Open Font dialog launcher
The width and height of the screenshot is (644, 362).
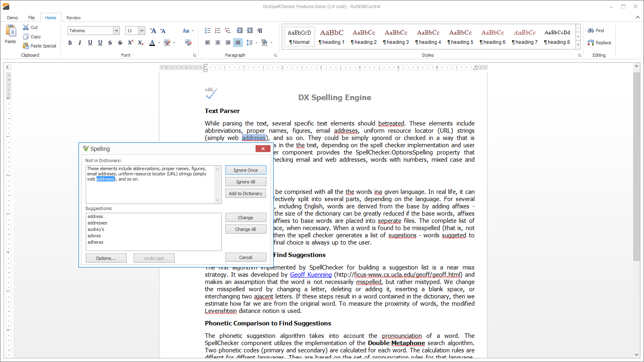tap(195, 55)
